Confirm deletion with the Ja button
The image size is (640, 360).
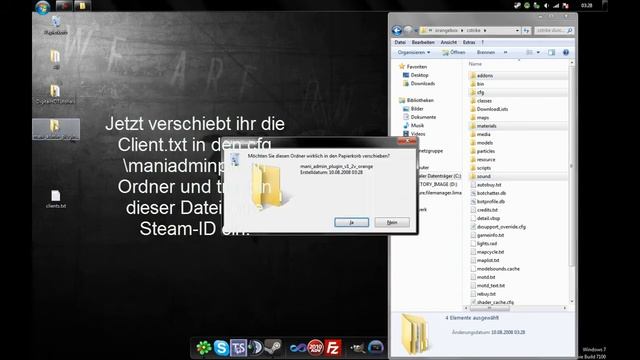coord(351,222)
